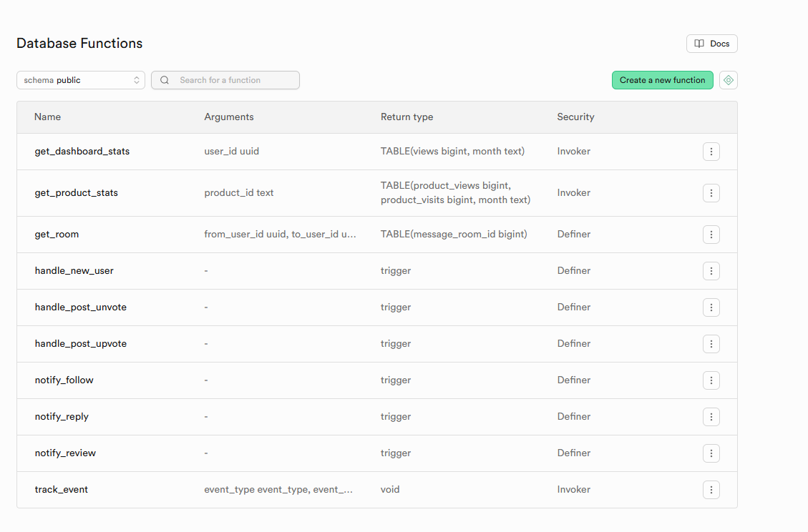Click 'TABLE(views bigint, month text)' return type
Screen dimensions: 808x532
pos(452,152)
